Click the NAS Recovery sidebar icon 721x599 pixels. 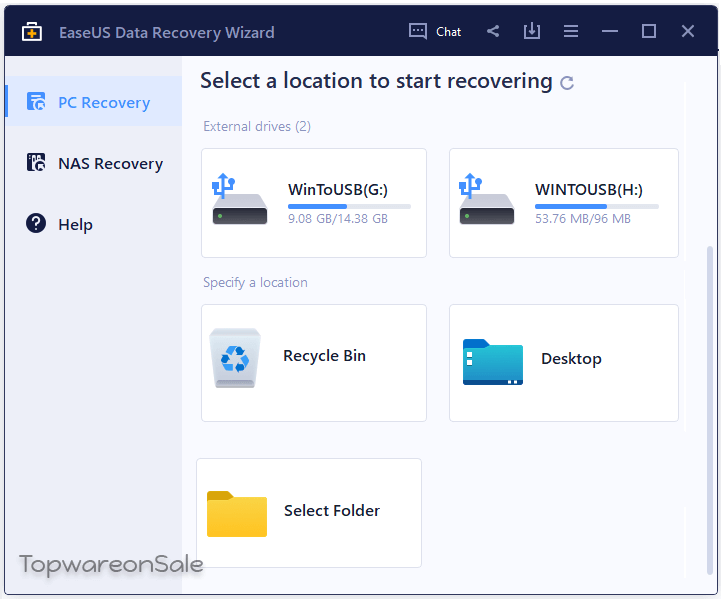36,162
